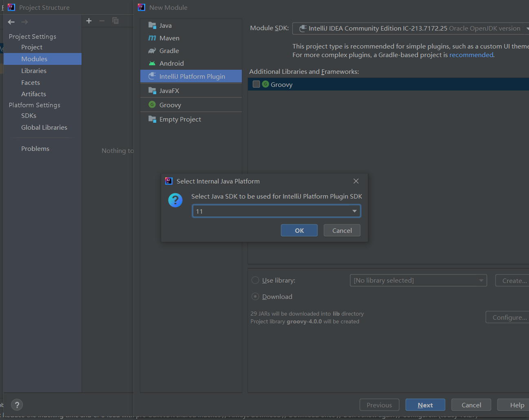Click the question mark help icon at bottom left
The image size is (529, 420).
17,405
